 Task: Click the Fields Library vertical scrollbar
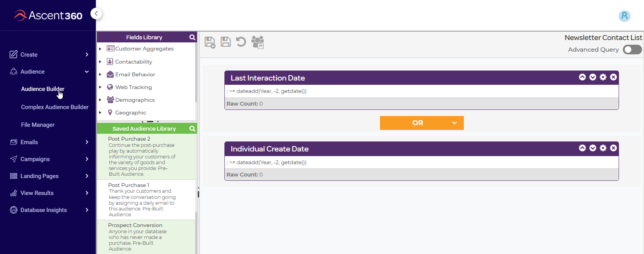click(x=196, y=72)
